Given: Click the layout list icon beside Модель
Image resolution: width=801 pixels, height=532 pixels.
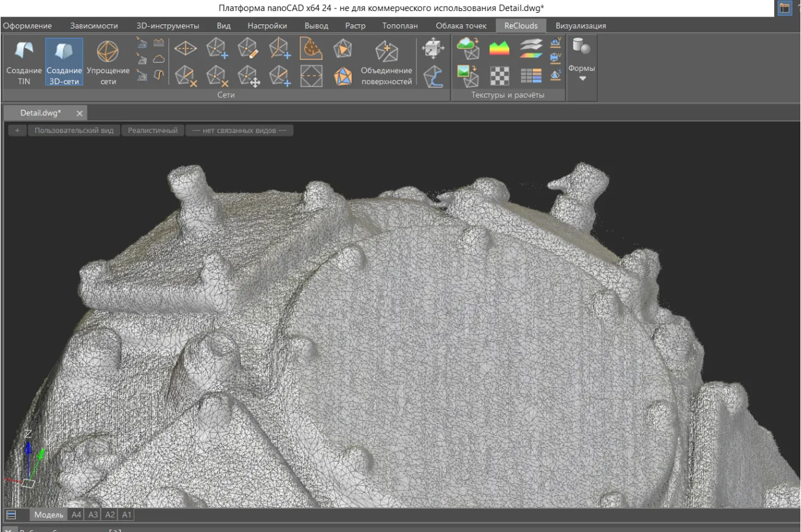Looking at the screenshot, I should click(10, 515).
